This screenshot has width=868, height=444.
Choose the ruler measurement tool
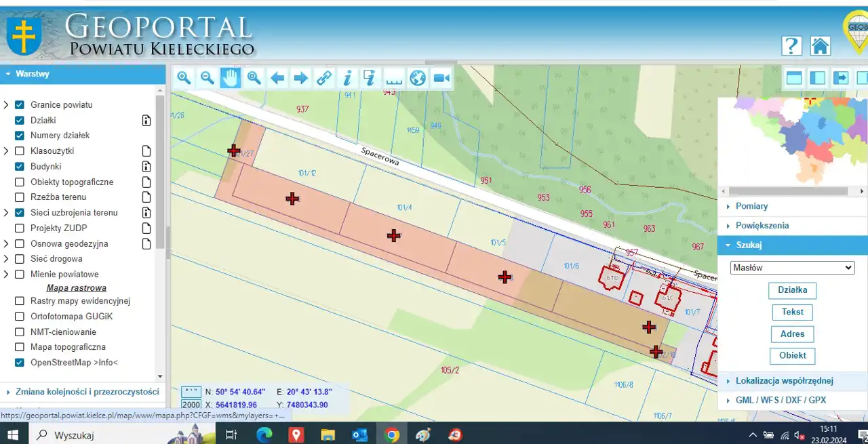[x=394, y=78]
